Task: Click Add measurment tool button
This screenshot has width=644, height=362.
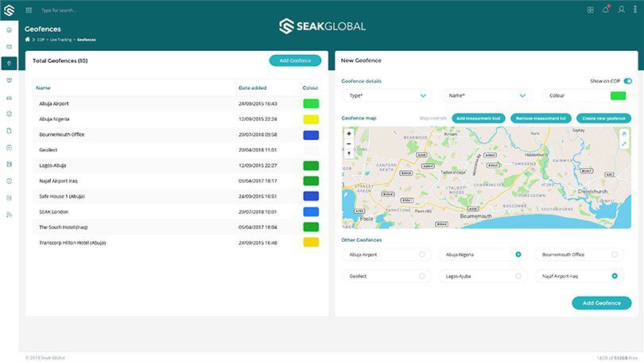Action: [478, 118]
